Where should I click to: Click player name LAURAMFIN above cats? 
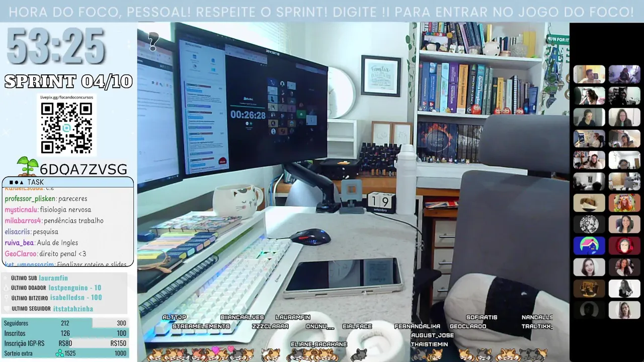[x=293, y=317]
